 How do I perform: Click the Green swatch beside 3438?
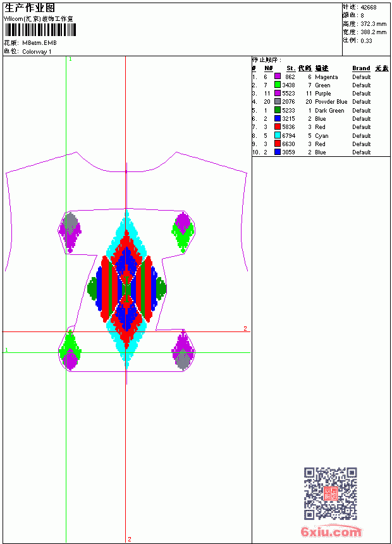click(278, 85)
